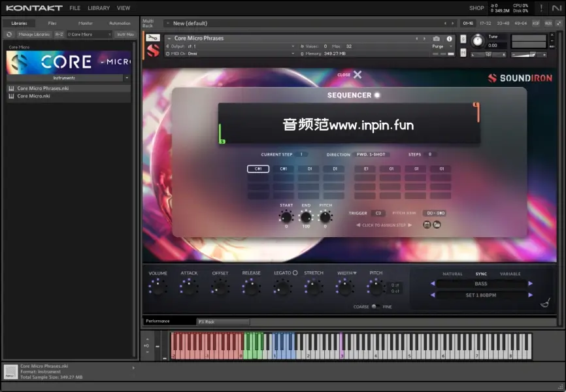This screenshot has width=566, height=392.
Task: Toggle the Sequencer power button
Action: pyautogui.click(x=377, y=95)
